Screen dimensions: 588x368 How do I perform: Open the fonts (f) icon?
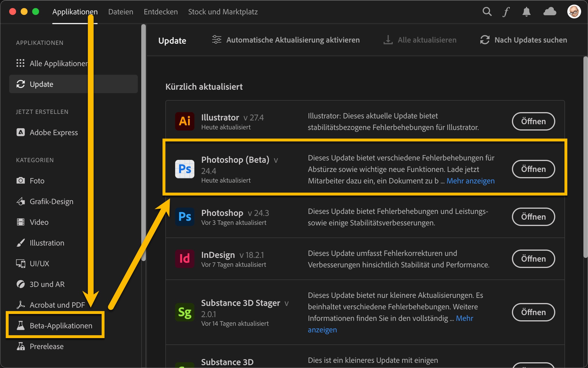point(506,12)
